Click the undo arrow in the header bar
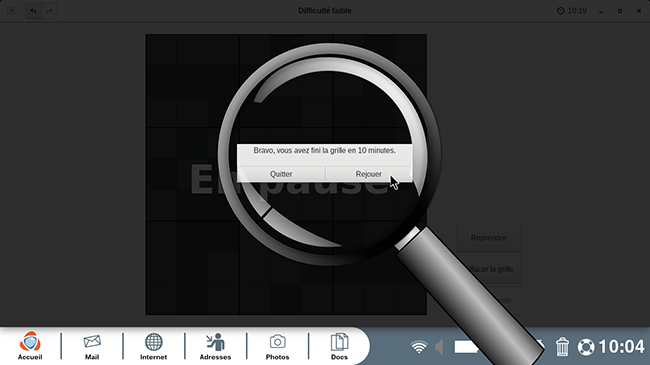 pos(33,11)
